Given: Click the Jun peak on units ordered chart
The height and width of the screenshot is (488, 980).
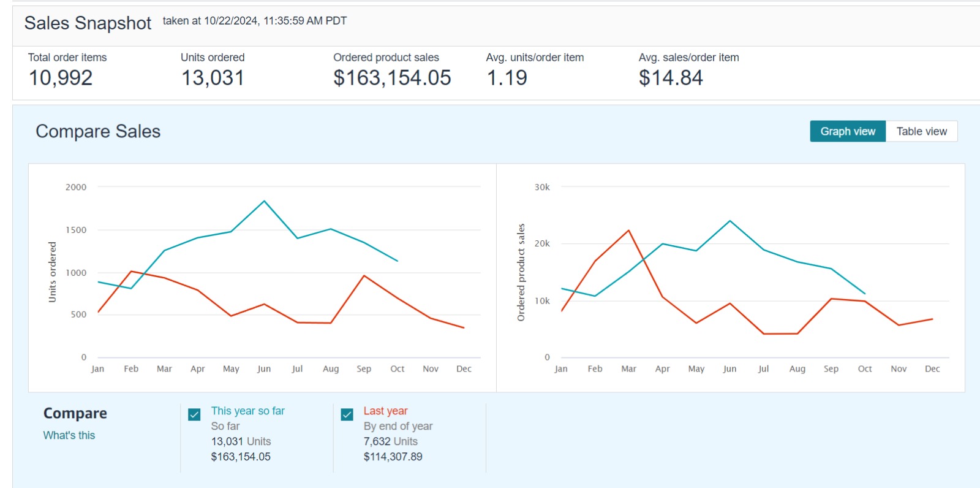Looking at the screenshot, I should point(264,201).
